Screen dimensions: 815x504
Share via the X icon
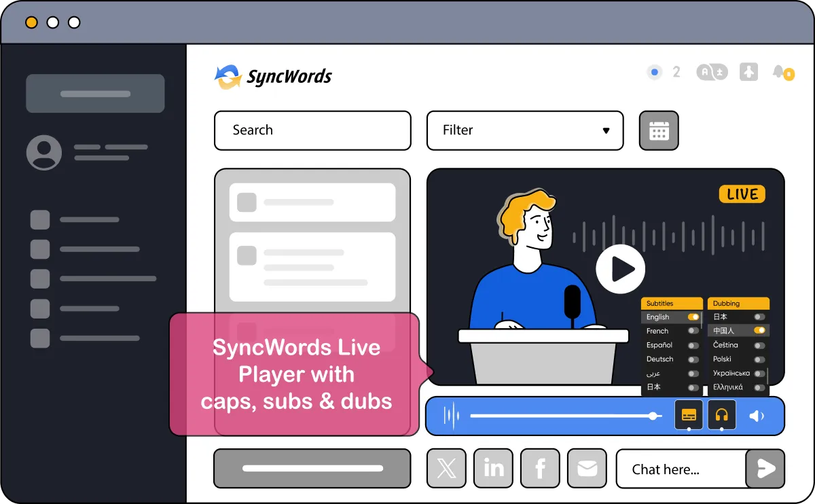point(446,468)
